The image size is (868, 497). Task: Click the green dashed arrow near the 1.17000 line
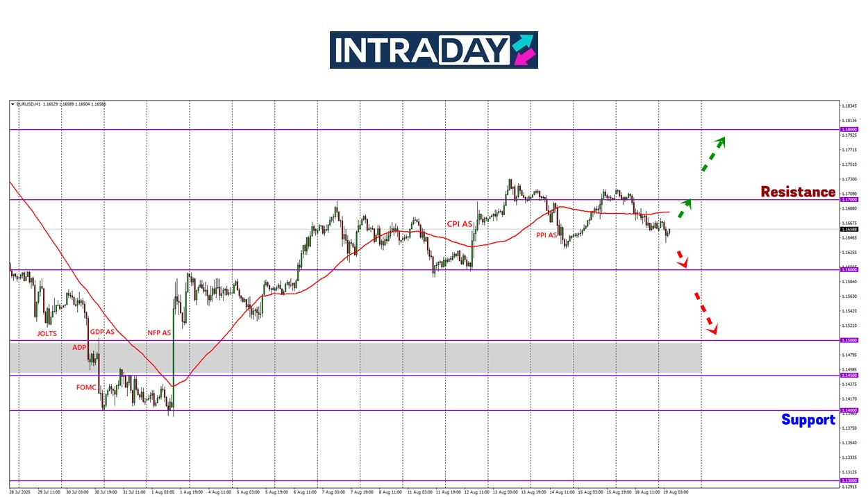pos(684,208)
